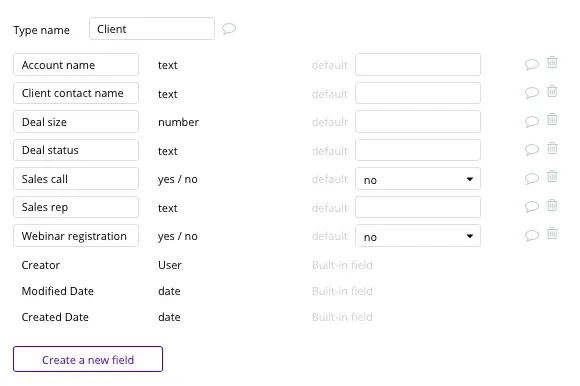
Task: Edit the Client contact name field name
Action: (x=76, y=93)
